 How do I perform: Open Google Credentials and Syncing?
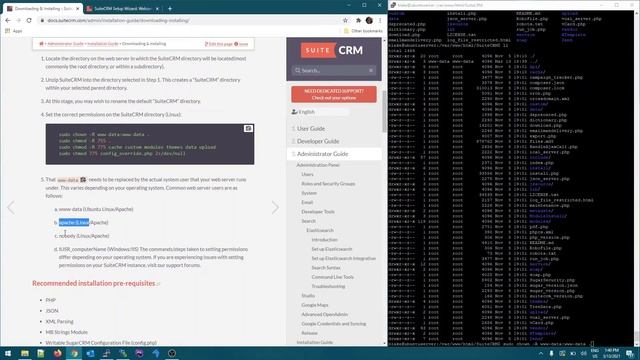(333, 324)
